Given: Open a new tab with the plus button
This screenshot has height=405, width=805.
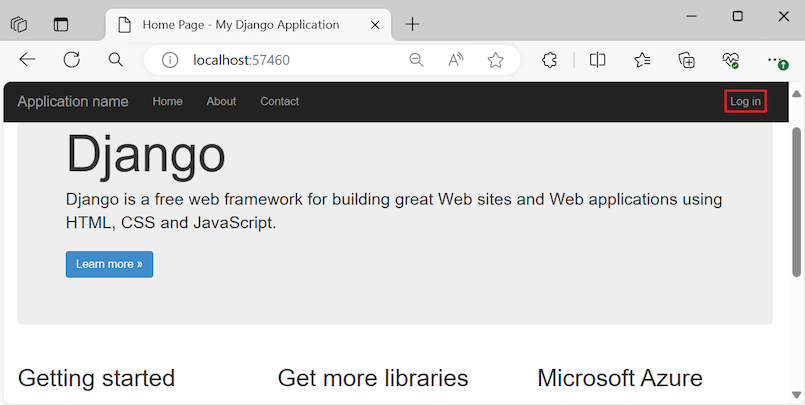Looking at the screenshot, I should [413, 24].
